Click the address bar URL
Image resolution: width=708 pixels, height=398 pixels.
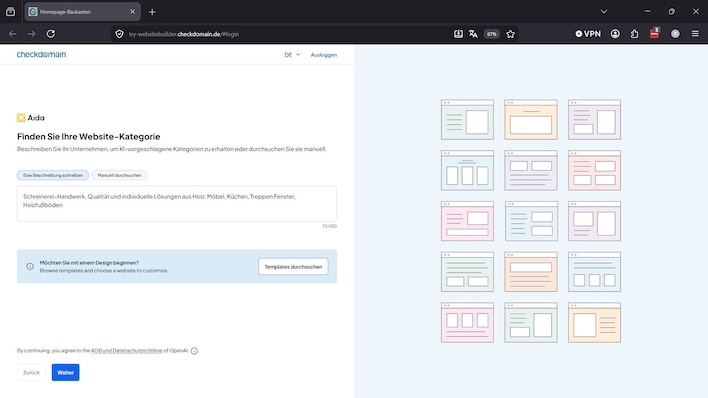tap(184, 34)
